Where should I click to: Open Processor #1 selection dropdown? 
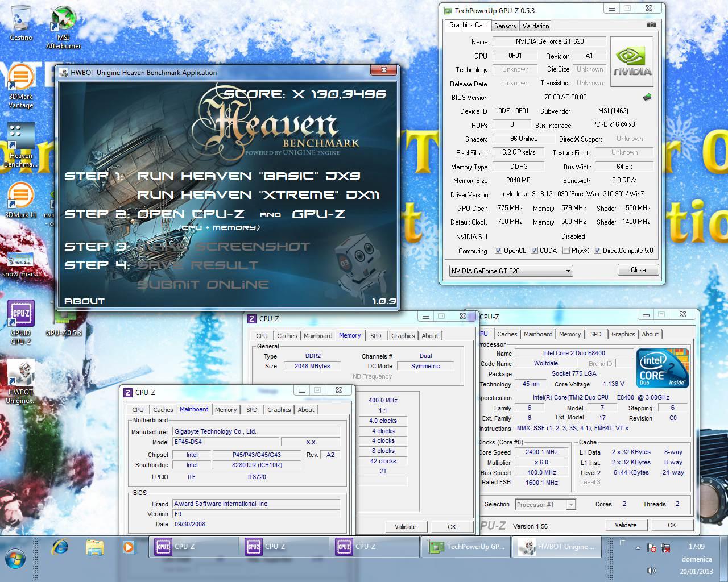[x=545, y=504]
